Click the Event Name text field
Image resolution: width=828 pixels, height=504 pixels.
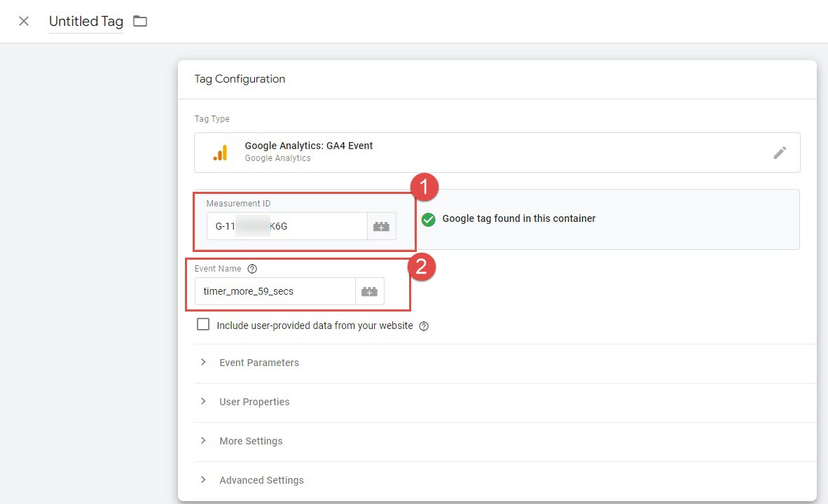click(x=275, y=291)
